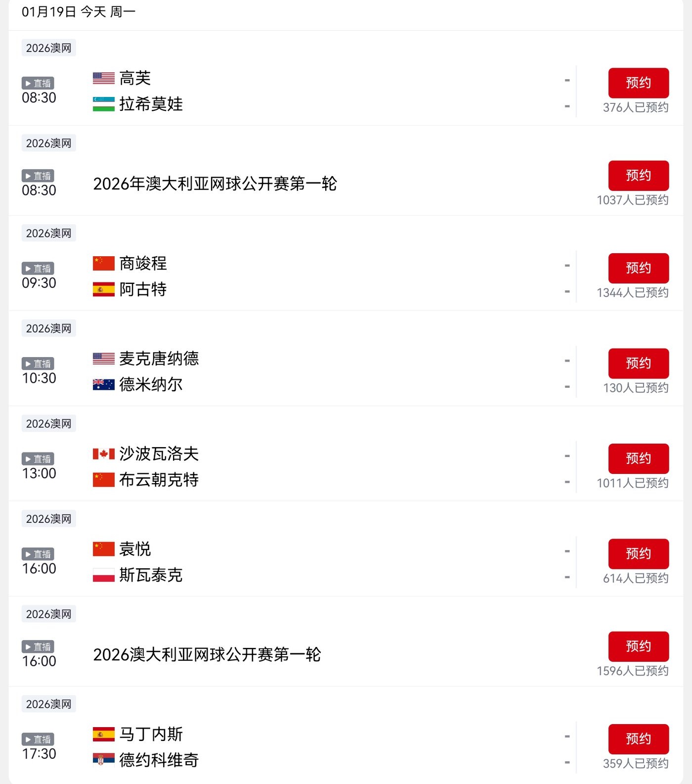Click the live badge at 10:30 match
The width and height of the screenshot is (692, 784).
[38, 364]
